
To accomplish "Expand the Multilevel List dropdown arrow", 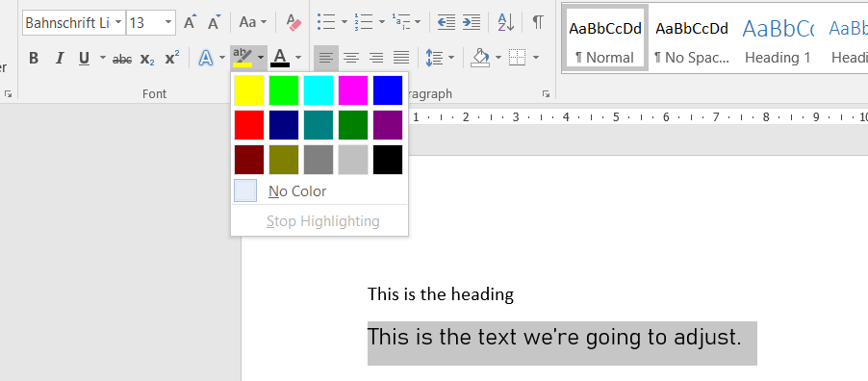I will tap(418, 23).
